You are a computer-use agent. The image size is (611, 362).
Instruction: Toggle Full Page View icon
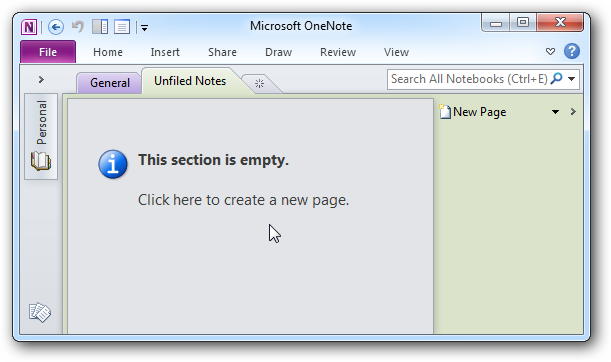[122, 26]
